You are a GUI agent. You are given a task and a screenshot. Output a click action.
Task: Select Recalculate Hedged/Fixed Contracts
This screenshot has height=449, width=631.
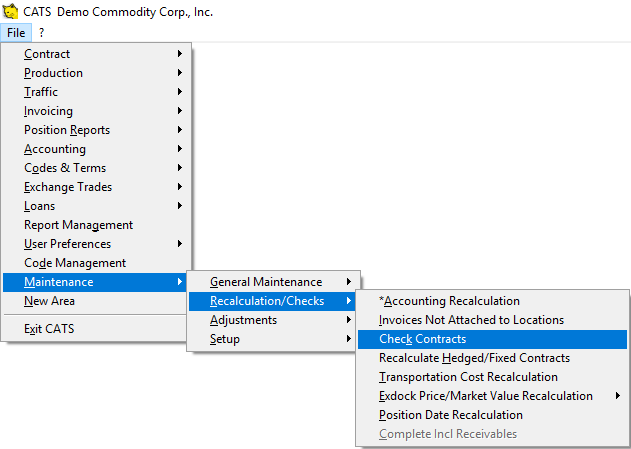tap(493, 358)
